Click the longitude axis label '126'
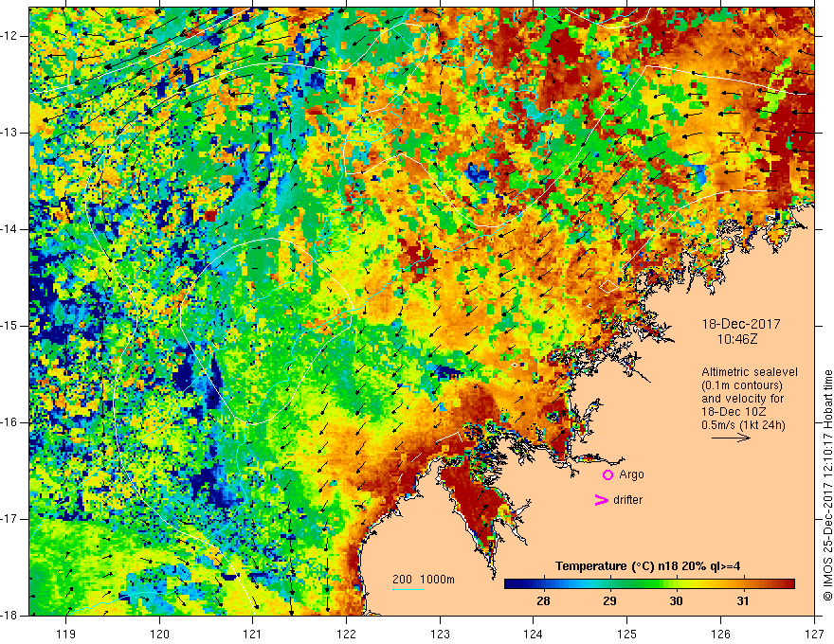 (720, 634)
